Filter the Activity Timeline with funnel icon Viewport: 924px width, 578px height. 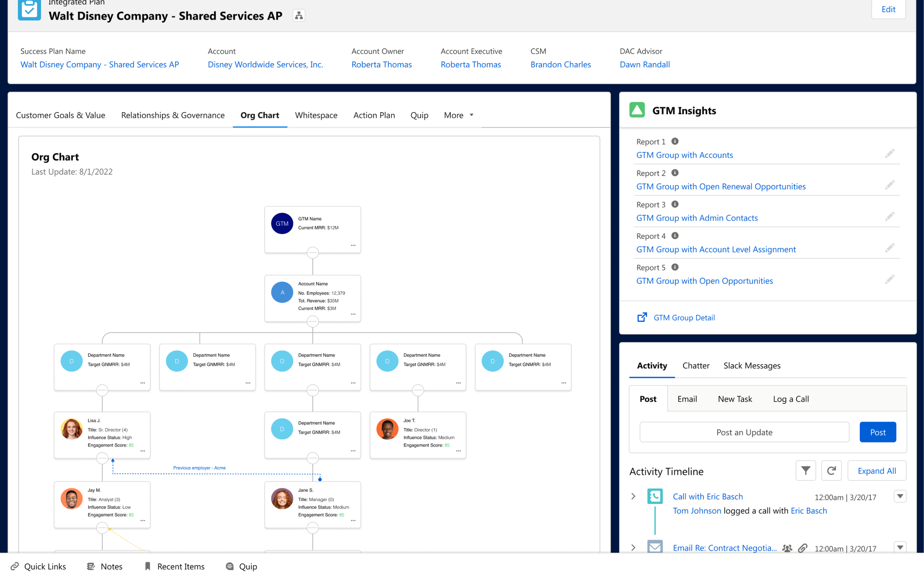pyautogui.click(x=806, y=471)
